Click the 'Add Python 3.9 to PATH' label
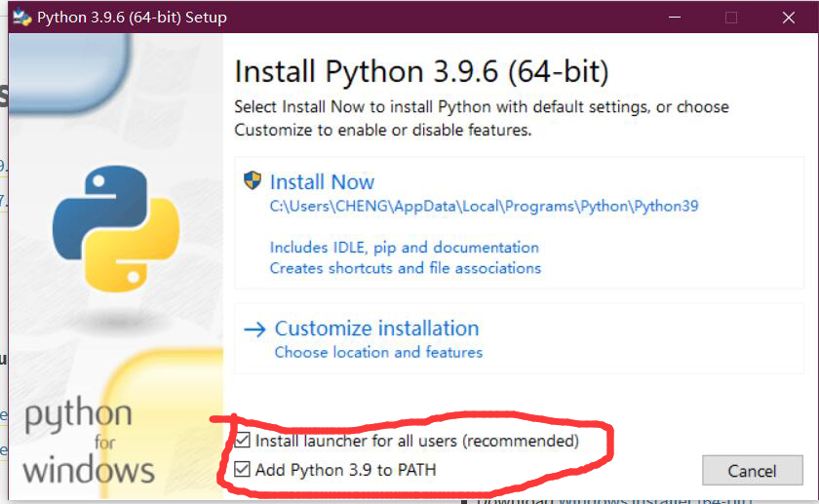This screenshot has height=504, width=819. click(x=345, y=470)
